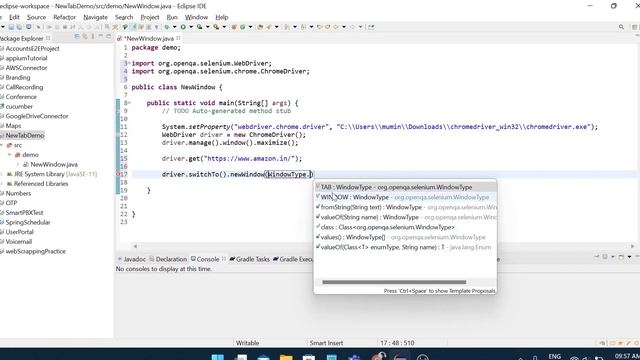
Task: Switch to the Gradle Tasks tab
Action: [x=249, y=259]
